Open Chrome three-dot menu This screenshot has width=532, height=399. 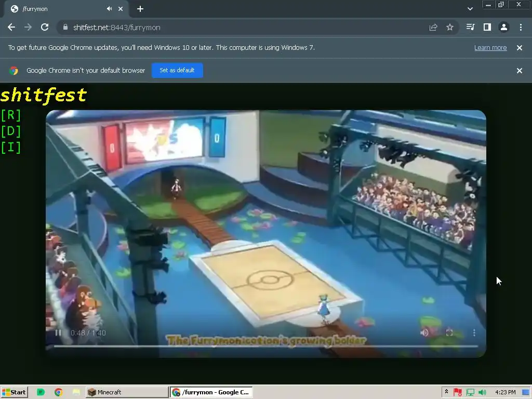coord(521,27)
